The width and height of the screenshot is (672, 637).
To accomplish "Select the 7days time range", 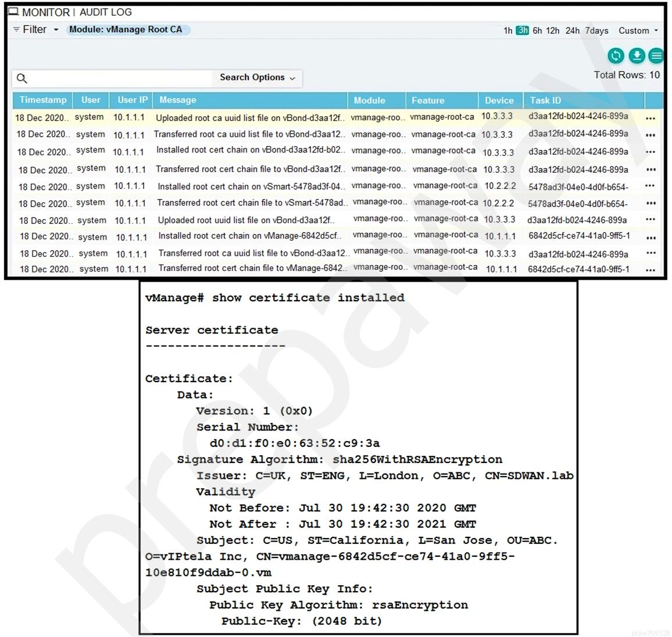I will pyautogui.click(x=596, y=31).
